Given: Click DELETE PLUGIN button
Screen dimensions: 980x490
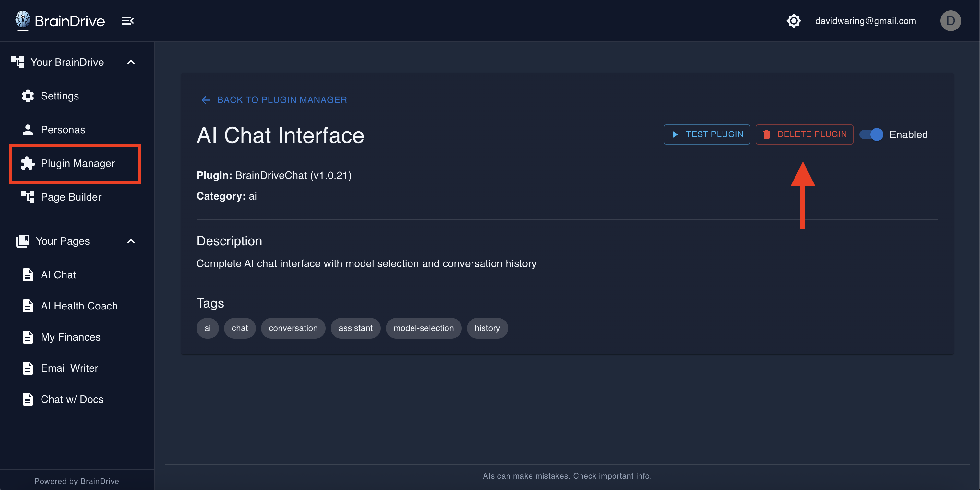Looking at the screenshot, I should tap(804, 134).
